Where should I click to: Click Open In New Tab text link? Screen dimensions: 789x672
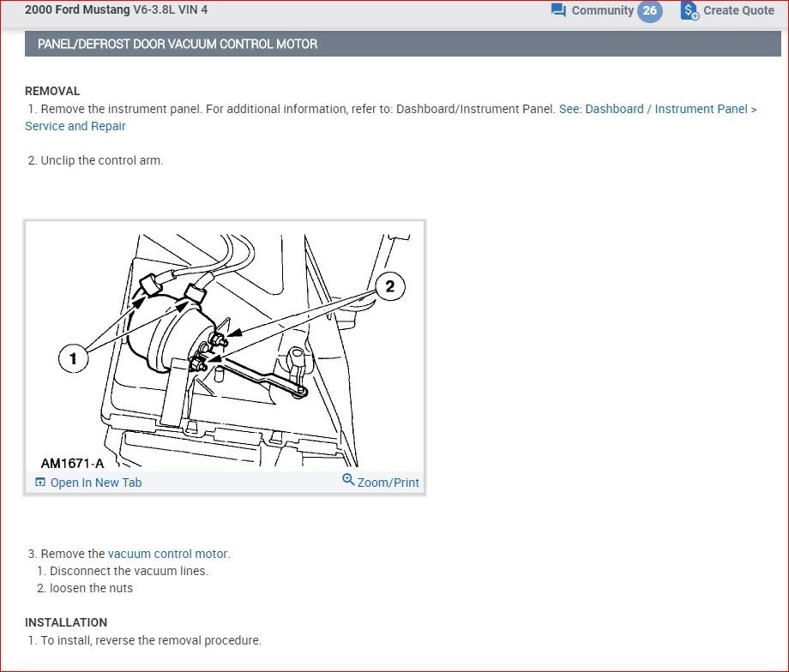95,483
